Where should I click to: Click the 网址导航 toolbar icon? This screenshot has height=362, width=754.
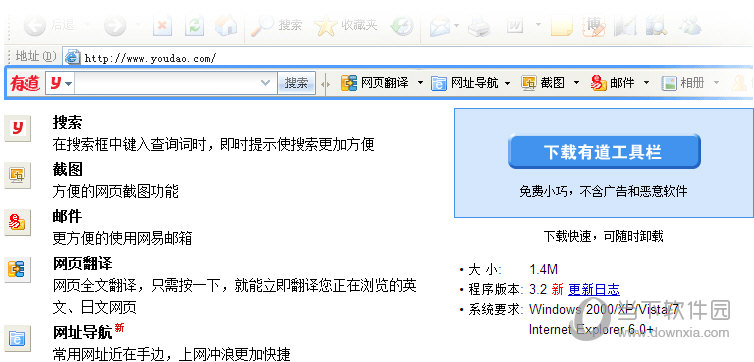[x=439, y=84]
